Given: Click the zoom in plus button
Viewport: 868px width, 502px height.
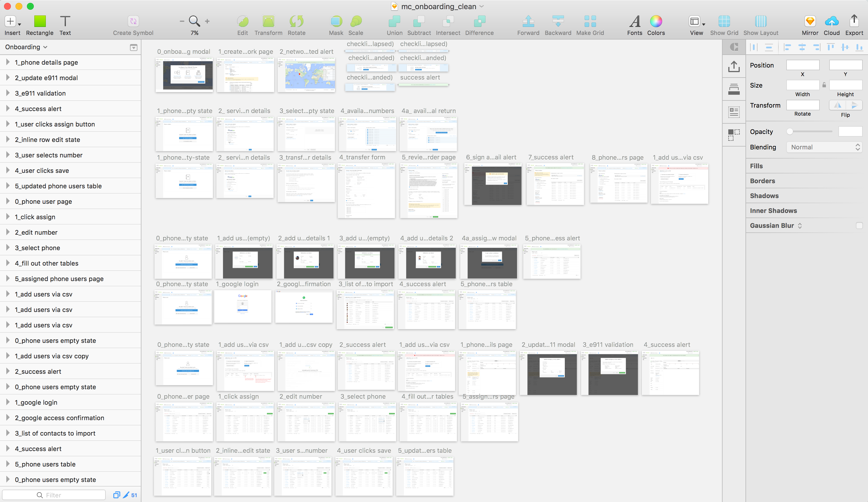Looking at the screenshot, I should pyautogui.click(x=207, y=21).
